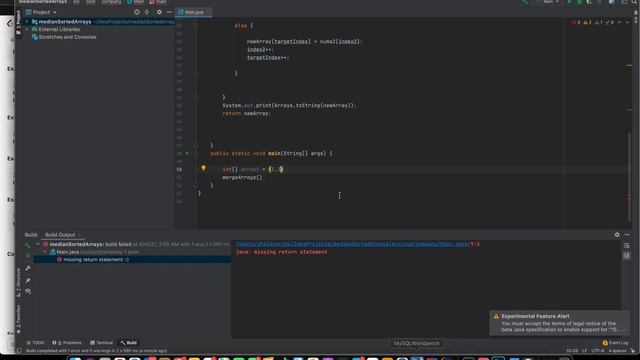640x360 pixels.
Task: Click the orange warning stripe mark on editor scrollbar
Action: pos(629,65)
